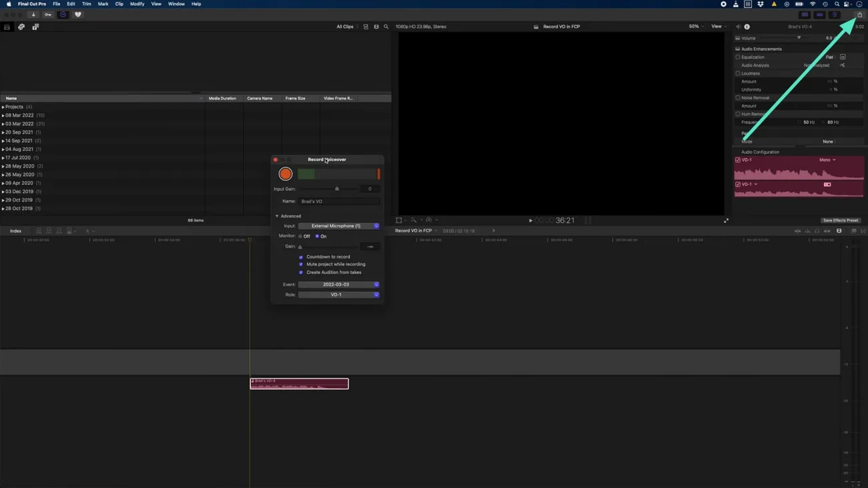This screenshot has height=488, width=868.
Task: Collapse the Advanced disclosure triangle
Action: click(277, 216)
